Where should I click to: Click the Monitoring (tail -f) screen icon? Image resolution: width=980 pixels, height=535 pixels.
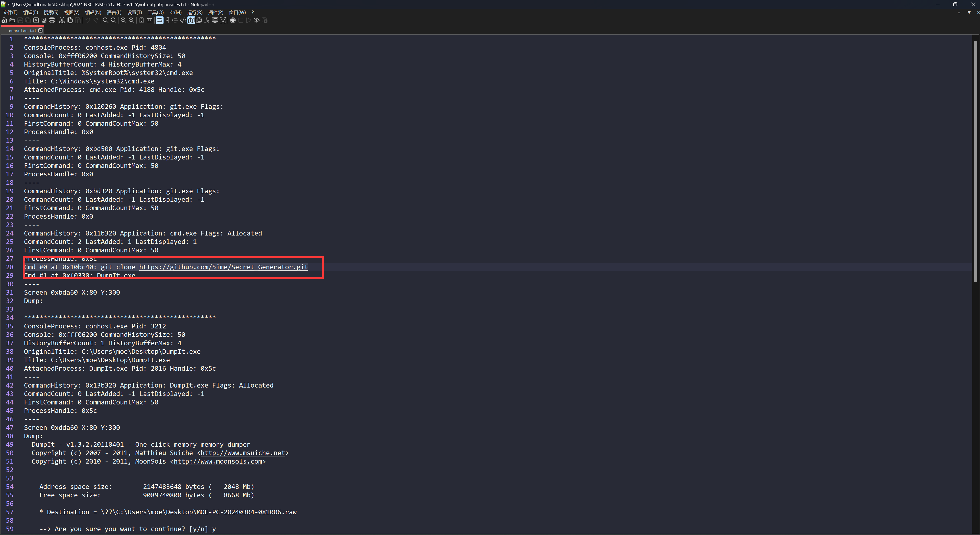[223, 20]
